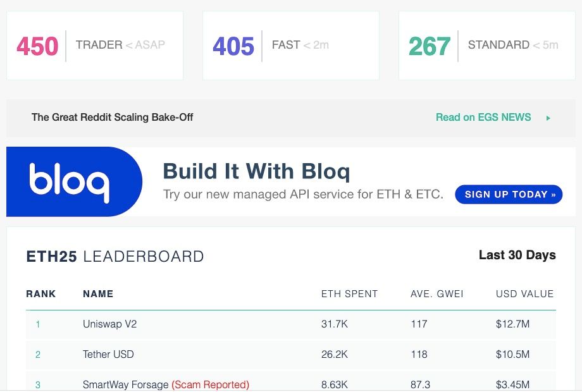Click the 31.7K ETH spent value

pos(335,324)
